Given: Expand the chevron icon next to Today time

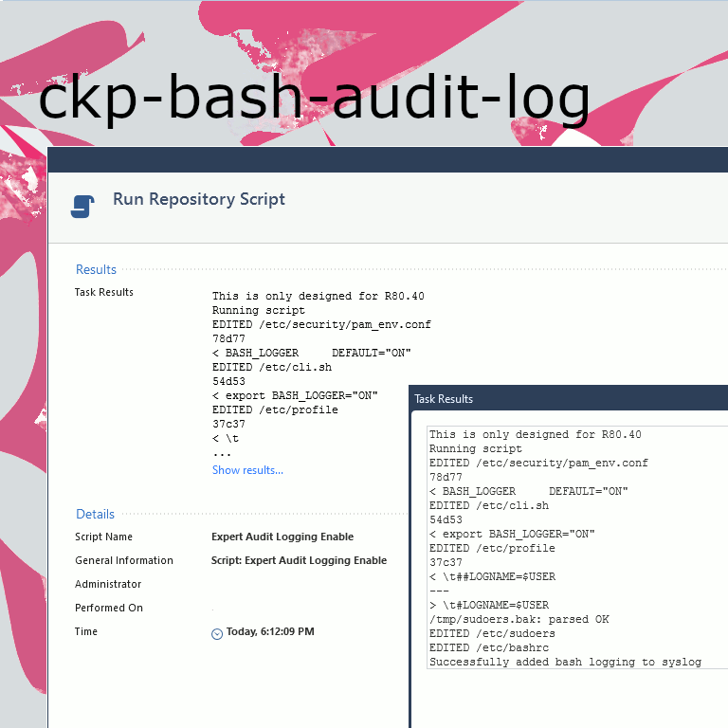Looking at the screenshot, I should 217,633.
